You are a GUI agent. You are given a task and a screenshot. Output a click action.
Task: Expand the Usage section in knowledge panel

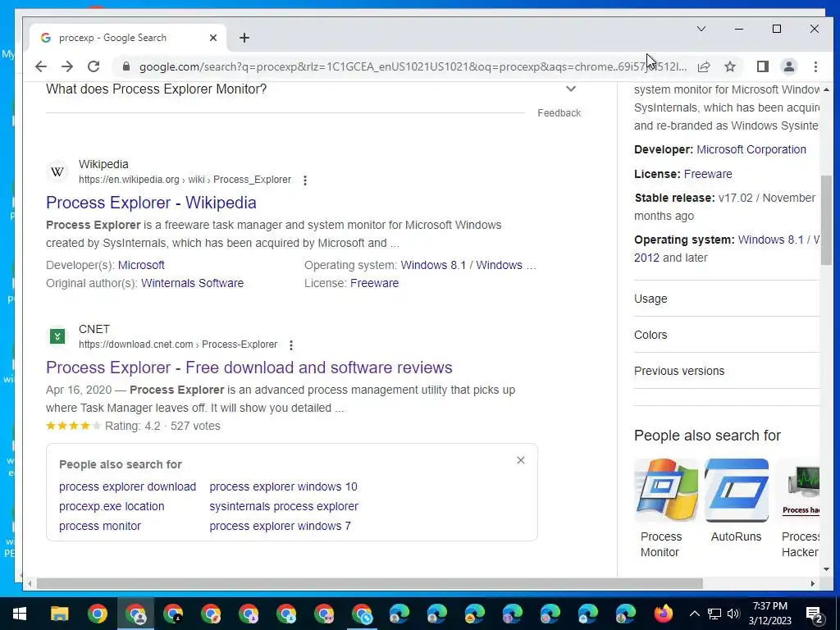[x=727, y=299]
